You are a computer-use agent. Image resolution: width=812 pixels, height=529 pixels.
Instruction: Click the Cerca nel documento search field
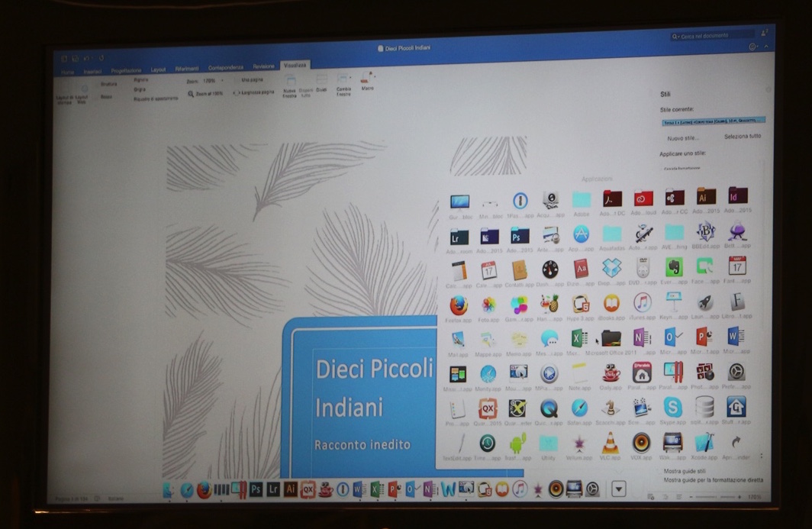[x=711, y=36]
